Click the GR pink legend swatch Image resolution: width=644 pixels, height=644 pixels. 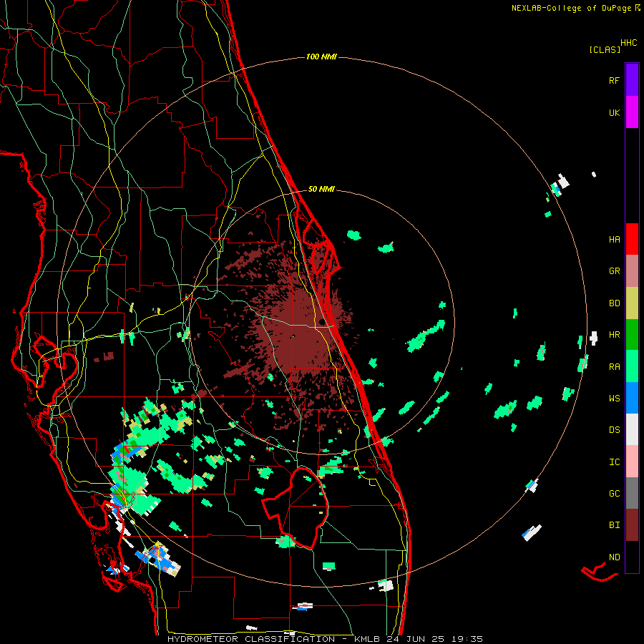point(632,271)
